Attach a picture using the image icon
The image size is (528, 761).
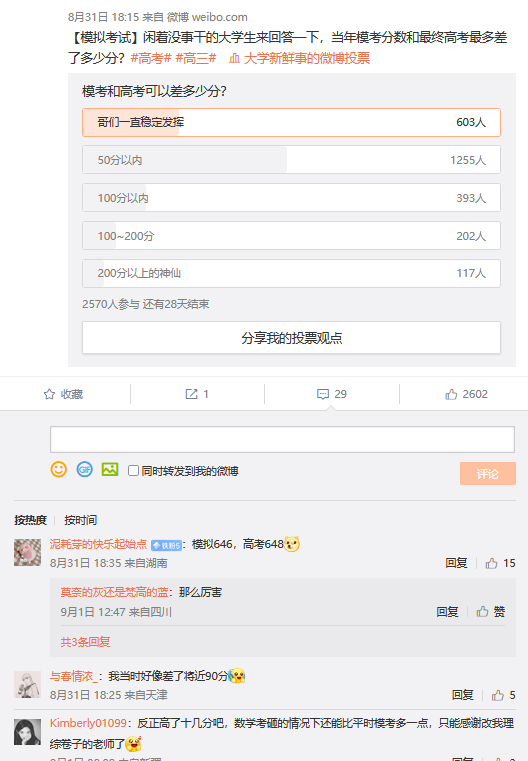coord(110,469)
